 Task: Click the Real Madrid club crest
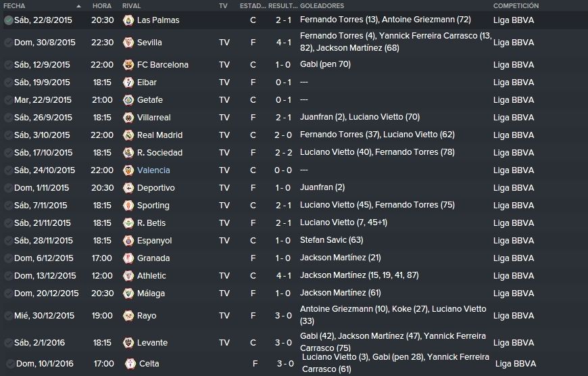[x=128, y=135]
